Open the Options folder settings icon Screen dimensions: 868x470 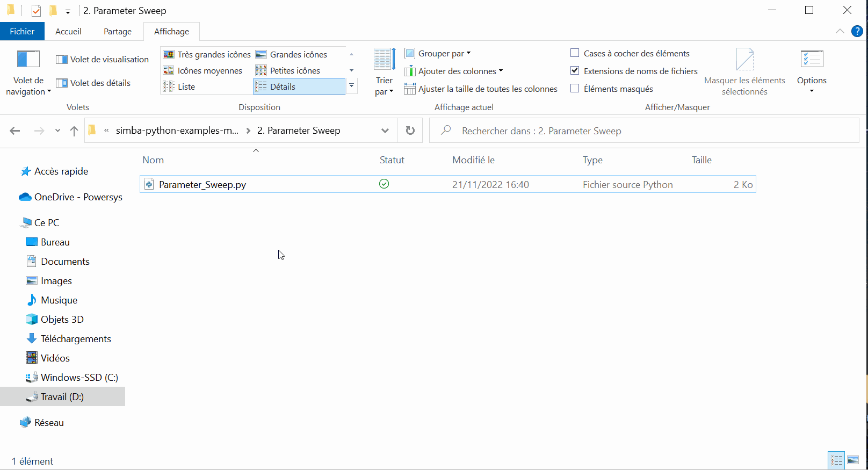click(812, 59)
